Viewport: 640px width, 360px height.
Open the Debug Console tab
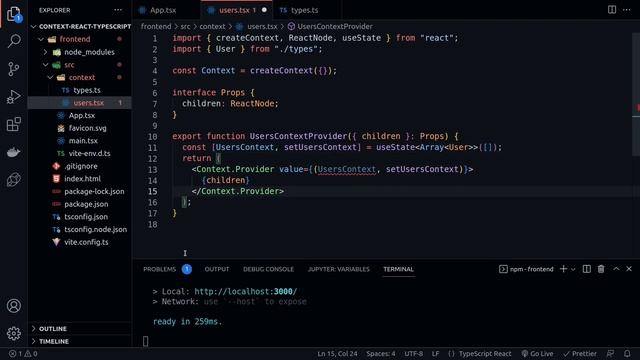[268, 269]
